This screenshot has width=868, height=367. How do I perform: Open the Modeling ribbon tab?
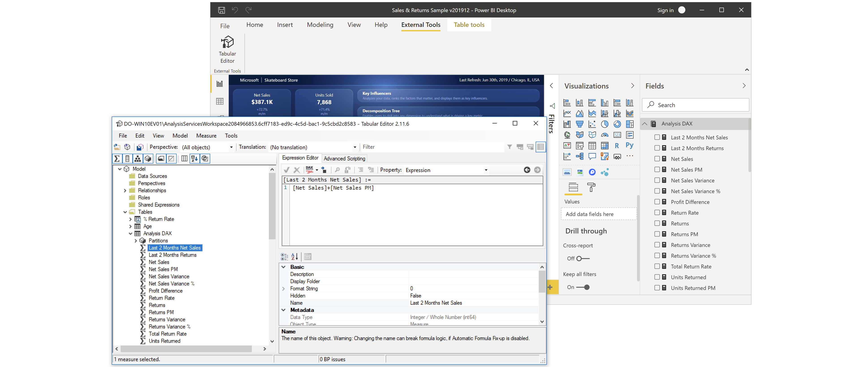point(320,25)
